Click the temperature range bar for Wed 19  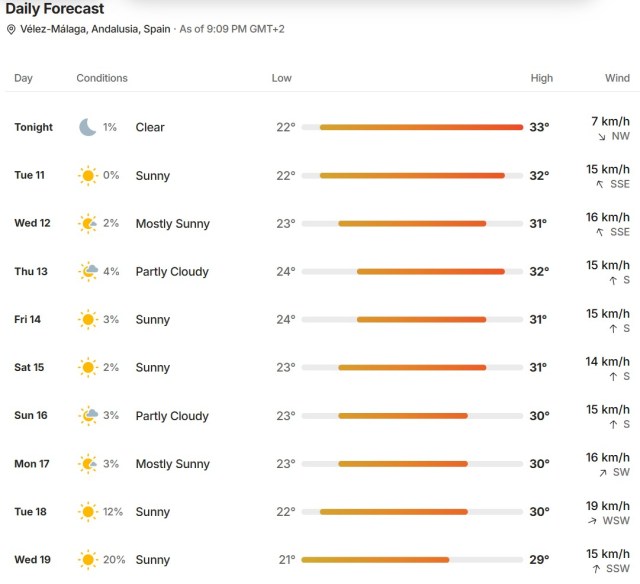click(x=412, y=560)
